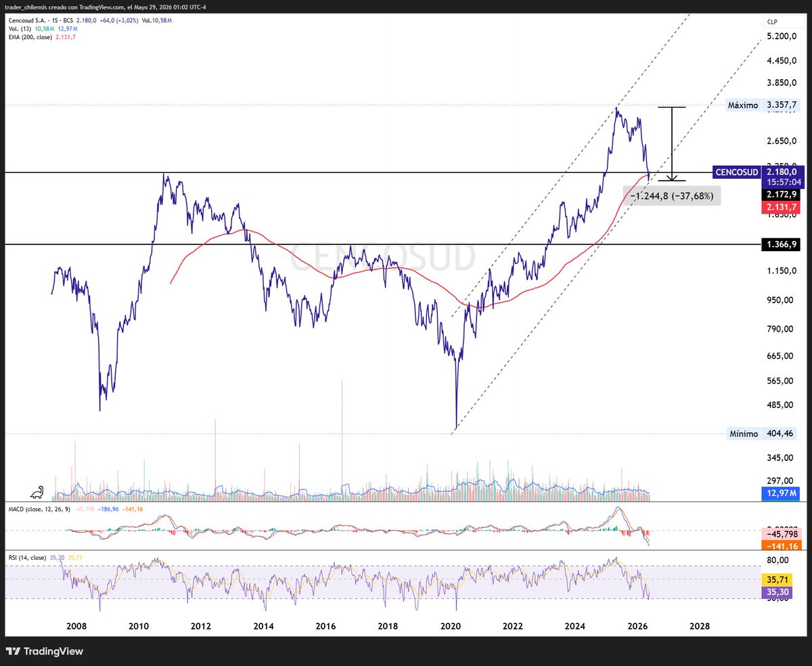Click the TradingView logo at bottom left
The height and width of the screenshot is (666, 812).
tap(45, 651)
